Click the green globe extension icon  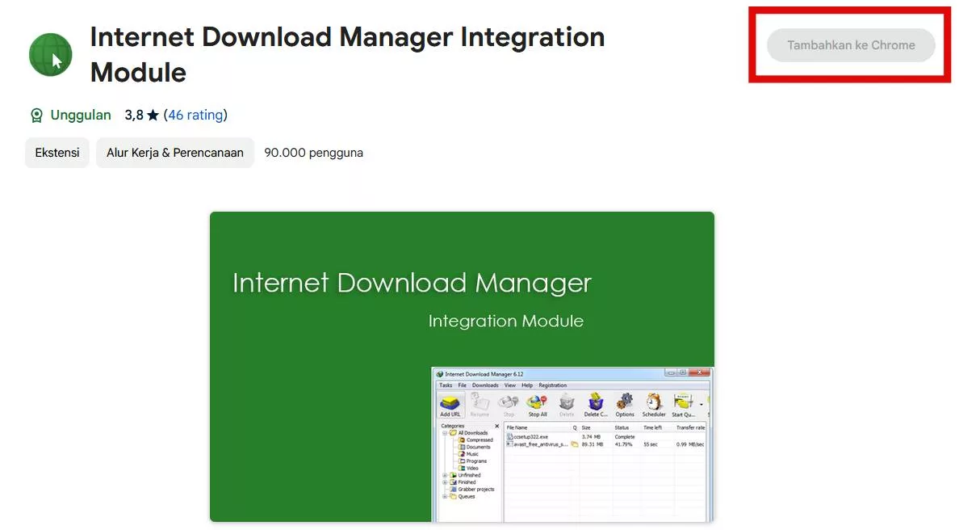51,55
